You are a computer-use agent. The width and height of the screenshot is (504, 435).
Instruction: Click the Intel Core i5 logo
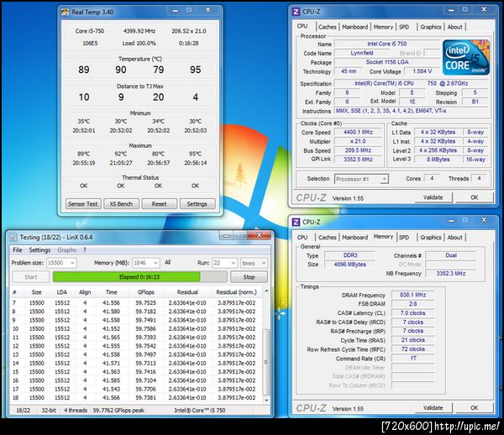click(465, 57)
